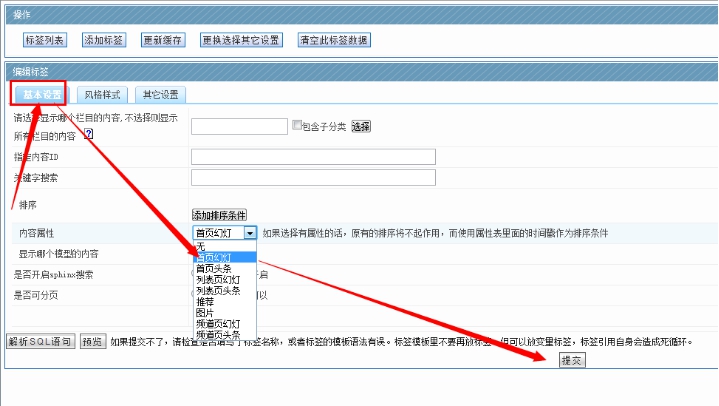Choose 无 at top of dropdown list
Screen dimensions: 719x406
tap(200, 246)
